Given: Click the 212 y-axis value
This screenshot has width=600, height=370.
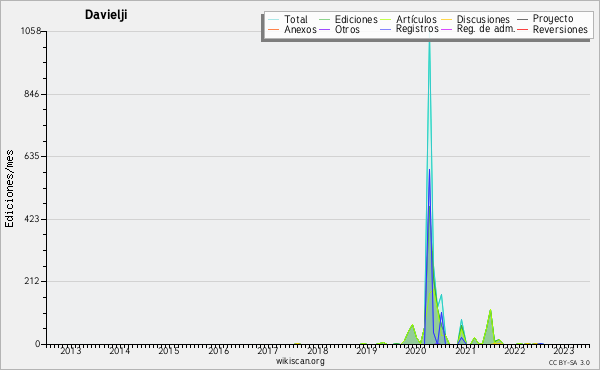Looking at the screenshot, I should (x=31, y=281).
